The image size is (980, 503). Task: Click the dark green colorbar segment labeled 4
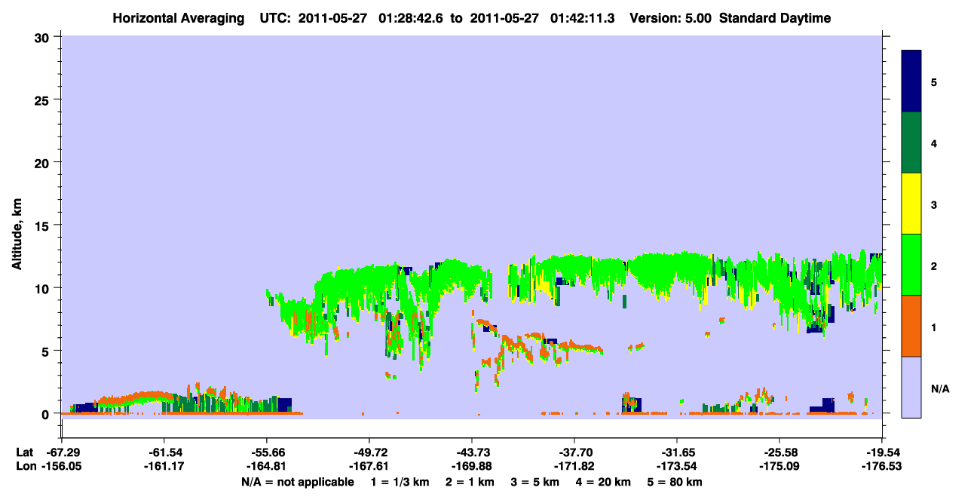pyautogui.click(x=911, y=143)
